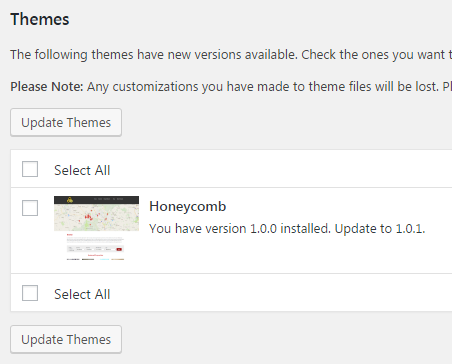
Task: Click the 'Update to 1.0.1' text
Action: [380, 229]
